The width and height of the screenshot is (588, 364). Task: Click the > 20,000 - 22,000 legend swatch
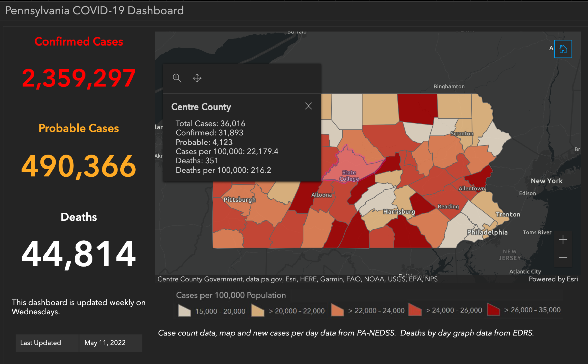pyautogui.click(x=258, y=311)
